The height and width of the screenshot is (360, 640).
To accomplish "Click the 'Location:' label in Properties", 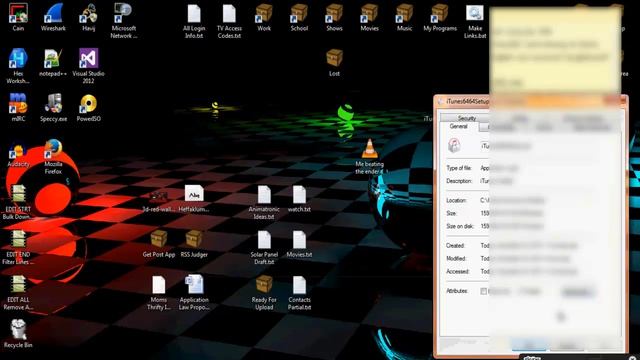I will (x=456, y=200).
